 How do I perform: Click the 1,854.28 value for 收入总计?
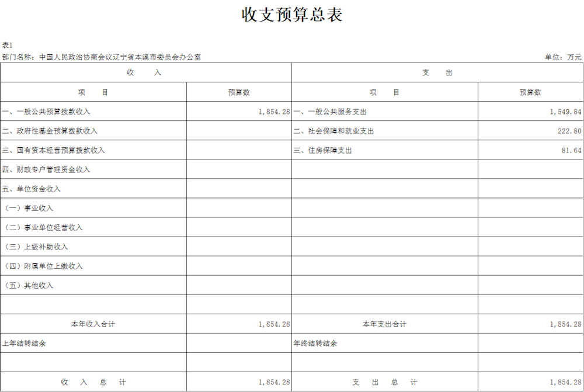pyautogui.click(x=274, y=382)
